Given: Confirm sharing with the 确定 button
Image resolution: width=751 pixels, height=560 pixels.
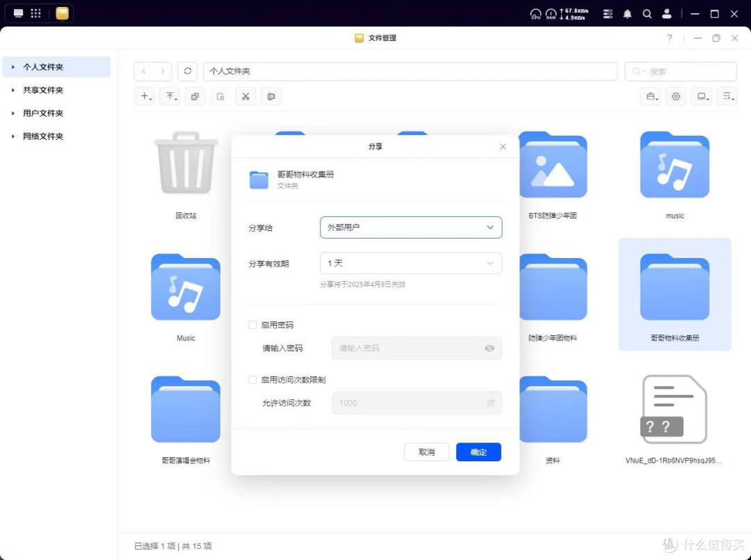Looking at the screenshot, I should tap(478, 452).
